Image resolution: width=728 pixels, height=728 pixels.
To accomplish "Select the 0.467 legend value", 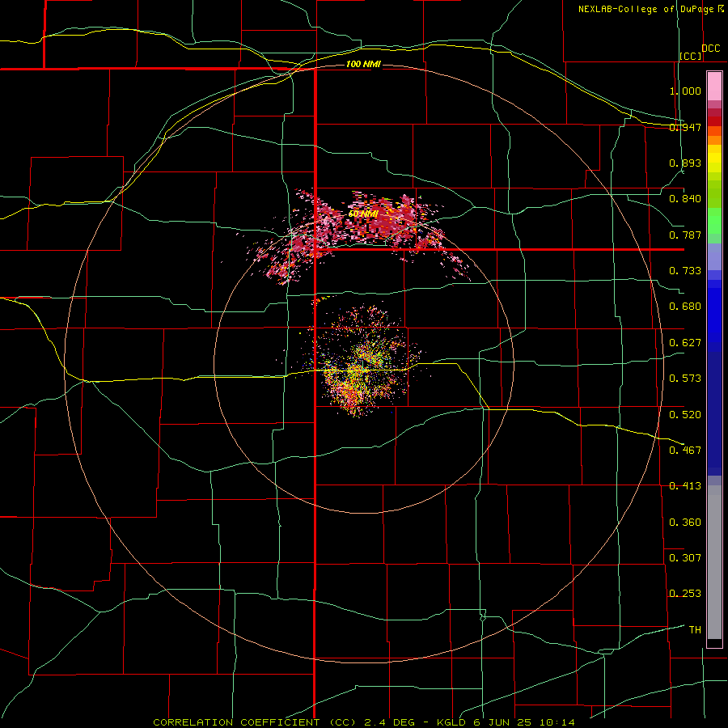I will pos(685,451).
